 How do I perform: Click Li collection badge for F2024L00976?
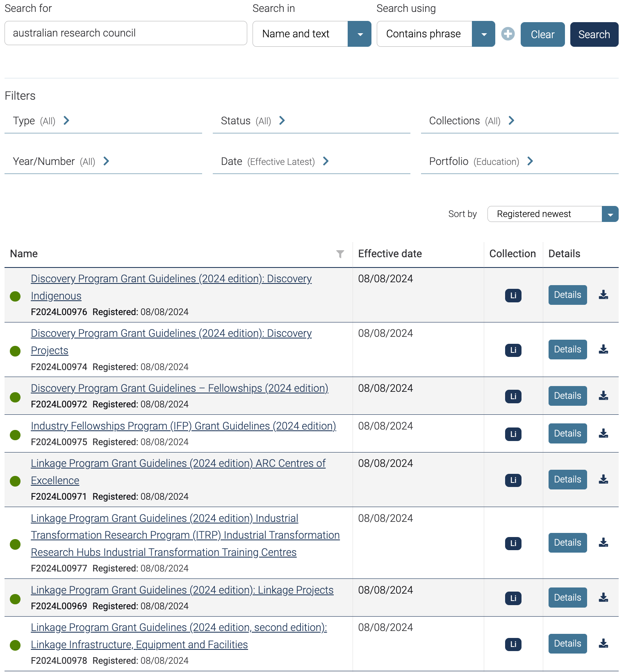513,295
